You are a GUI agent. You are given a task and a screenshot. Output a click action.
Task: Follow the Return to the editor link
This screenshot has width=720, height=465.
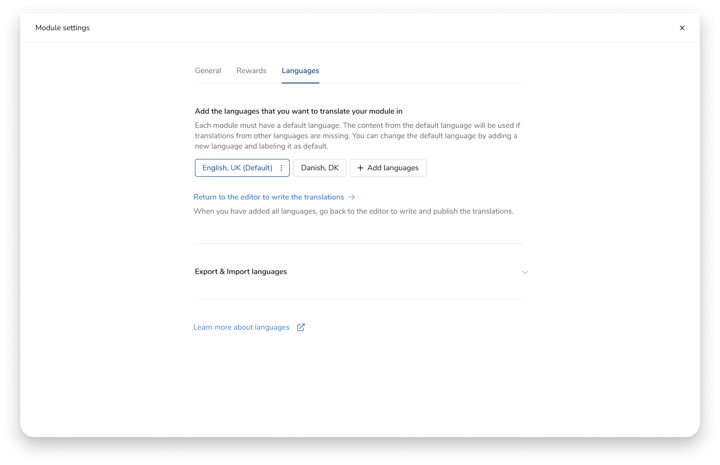click(269, 197)
